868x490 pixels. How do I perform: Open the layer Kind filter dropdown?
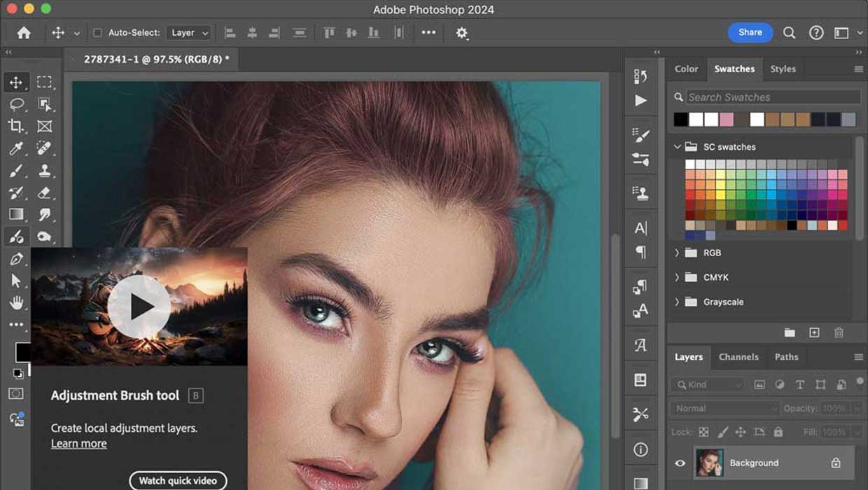click(708, 384)
